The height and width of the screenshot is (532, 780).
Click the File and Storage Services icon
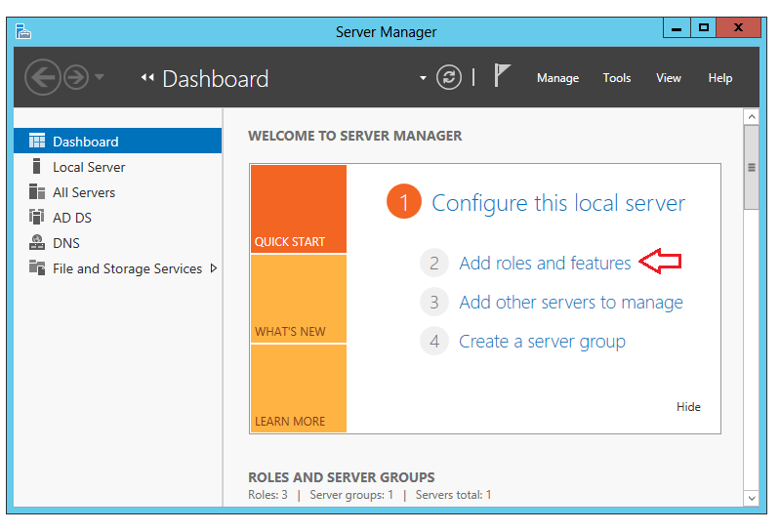37,267
